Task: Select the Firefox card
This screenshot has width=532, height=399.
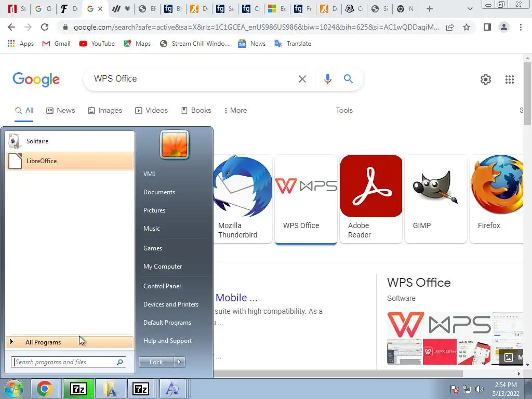Action: coord(497,199)
